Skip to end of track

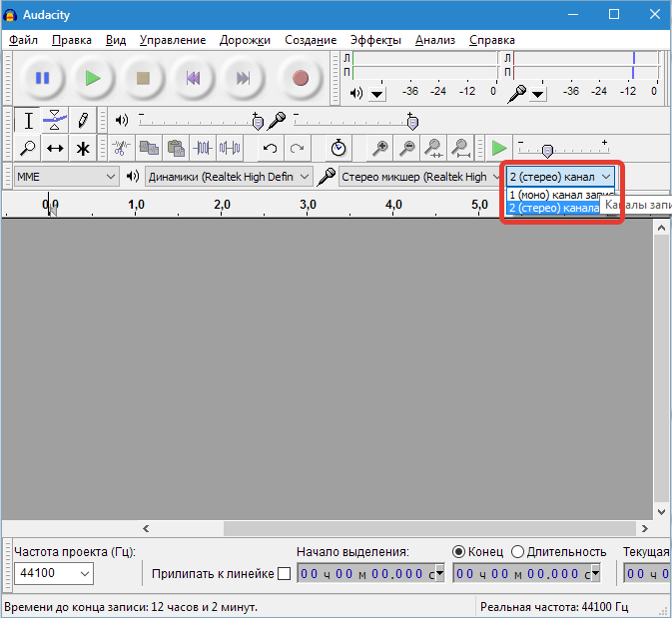pos(243,78)
